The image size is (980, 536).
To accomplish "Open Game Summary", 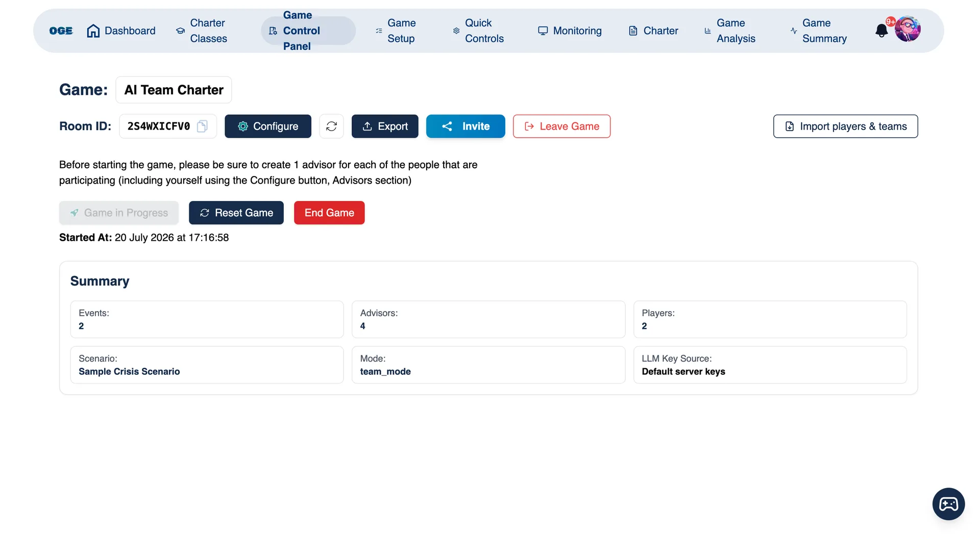I will coord(818,31).
